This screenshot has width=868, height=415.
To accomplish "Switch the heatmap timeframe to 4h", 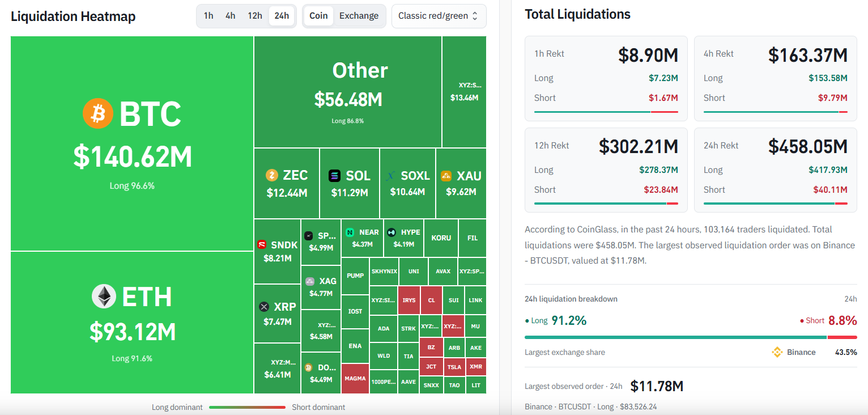I will tap(230, 16).
